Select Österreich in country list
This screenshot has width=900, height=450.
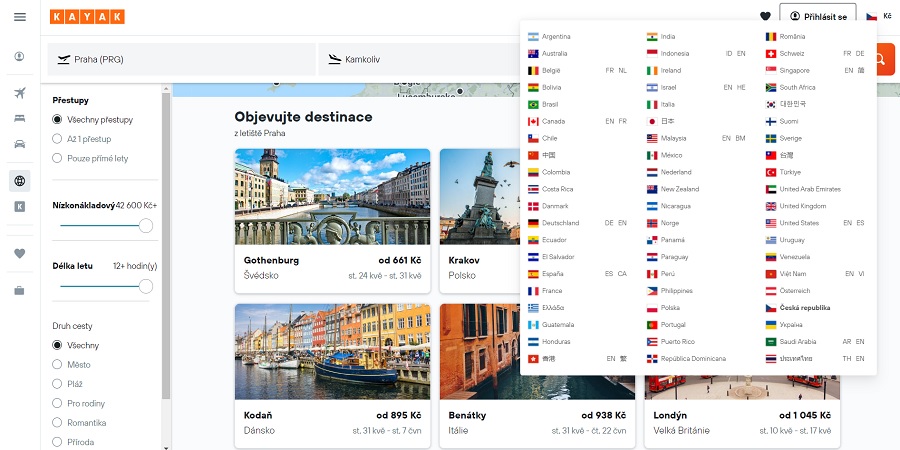point(795,291)
